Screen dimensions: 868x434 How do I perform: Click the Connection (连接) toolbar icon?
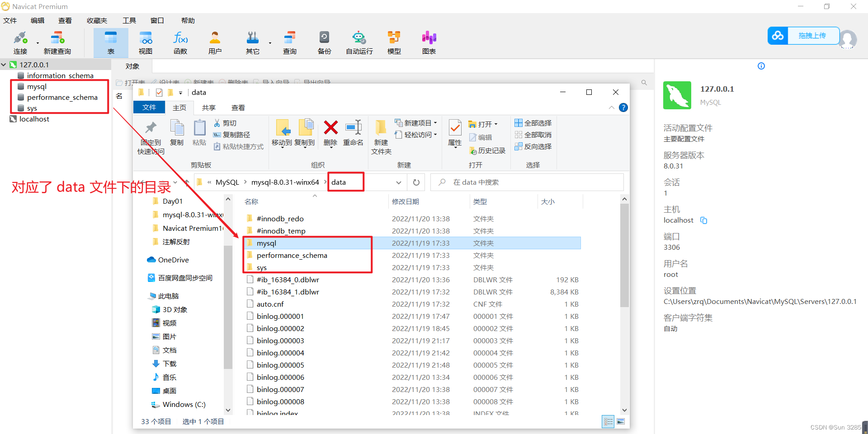coord(20,43)
